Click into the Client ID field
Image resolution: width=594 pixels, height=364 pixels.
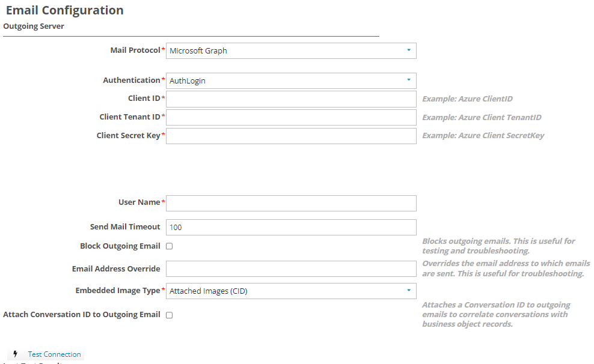coord(291,99)
